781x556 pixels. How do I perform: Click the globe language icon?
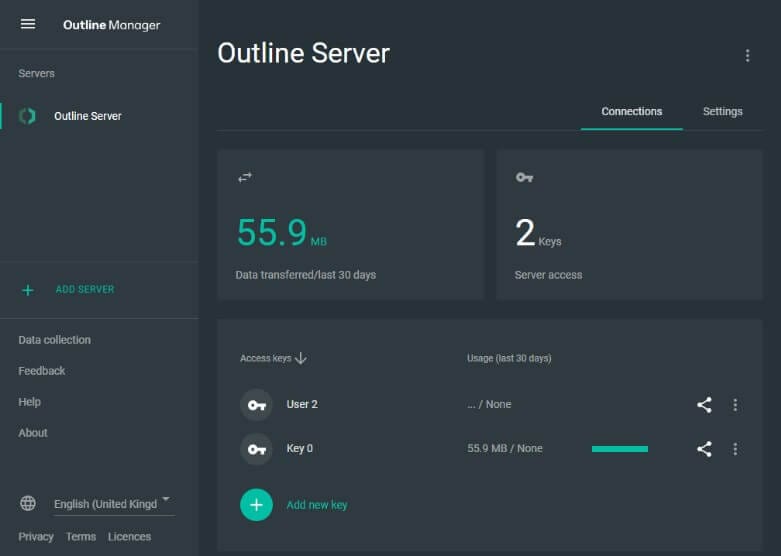tap(28, 503)
